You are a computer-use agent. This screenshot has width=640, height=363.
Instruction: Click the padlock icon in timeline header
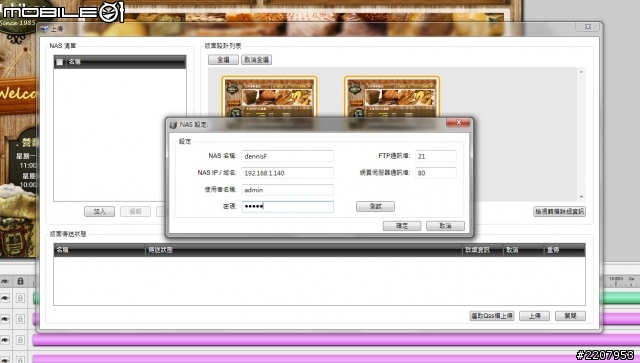[x=20, y=281]
